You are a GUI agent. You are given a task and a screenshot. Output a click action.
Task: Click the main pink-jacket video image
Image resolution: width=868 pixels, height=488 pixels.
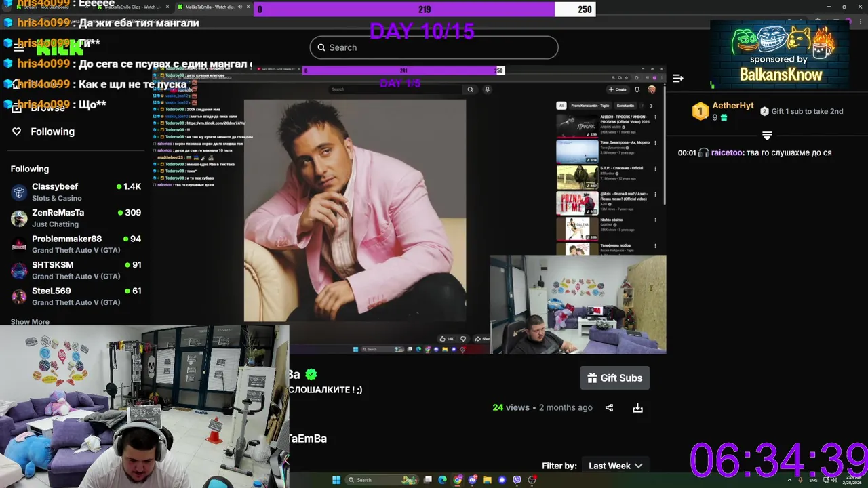355,210
